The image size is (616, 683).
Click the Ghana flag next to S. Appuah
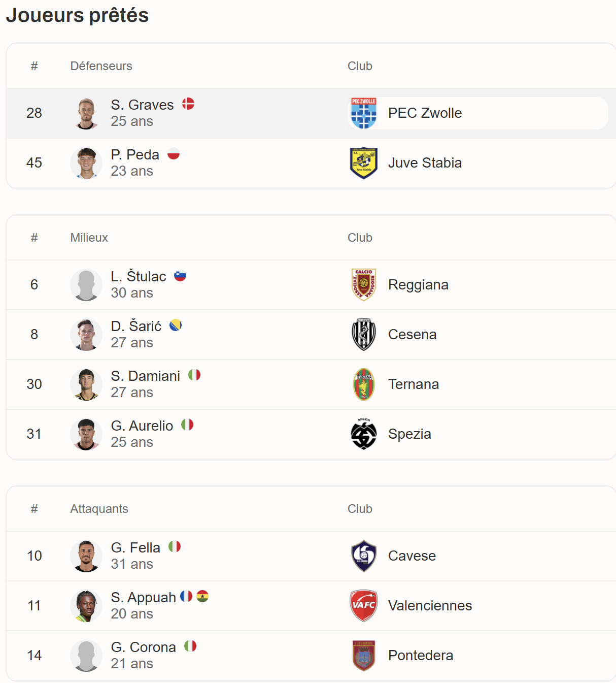[202, 596]
